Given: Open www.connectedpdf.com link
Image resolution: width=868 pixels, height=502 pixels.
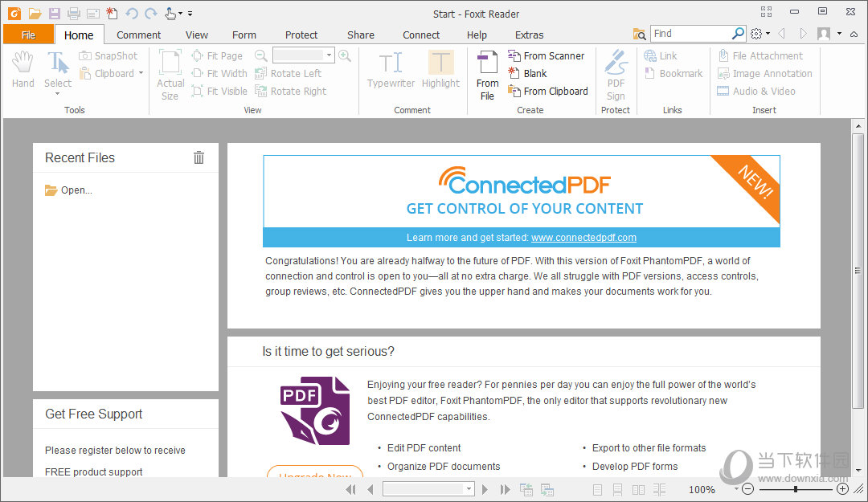Looking at the screenshot, I should click(x=583, y=238).
